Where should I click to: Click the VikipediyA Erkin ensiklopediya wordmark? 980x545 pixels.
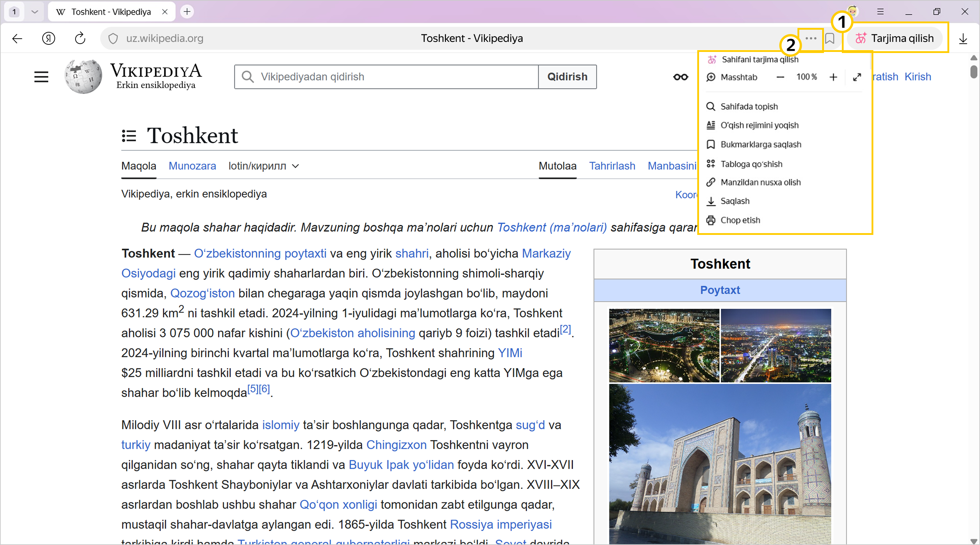click(x=156, y=77)
